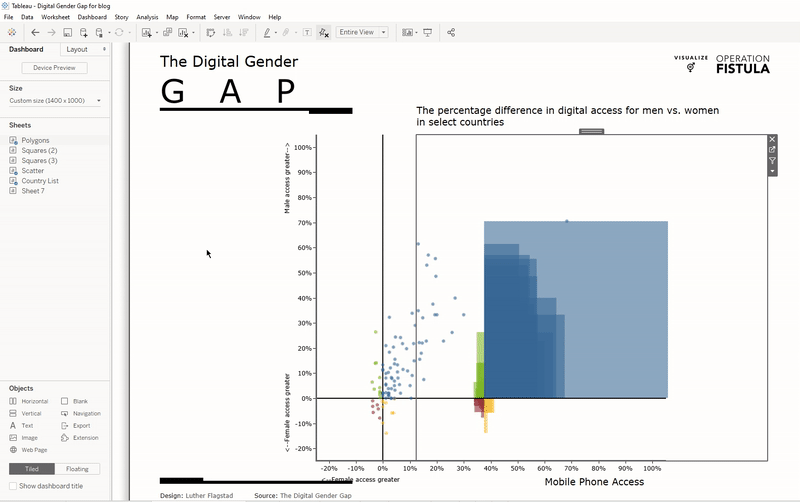Expand the Custom size dropdown

55,101
